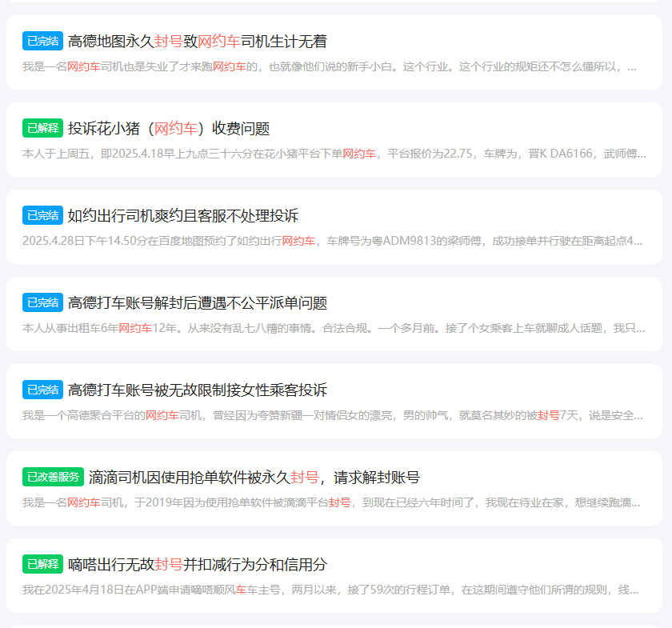Click 已解释 badge on 嘀嗒出行 complaint
Screen dimensions: 672x628
[43, 564]
